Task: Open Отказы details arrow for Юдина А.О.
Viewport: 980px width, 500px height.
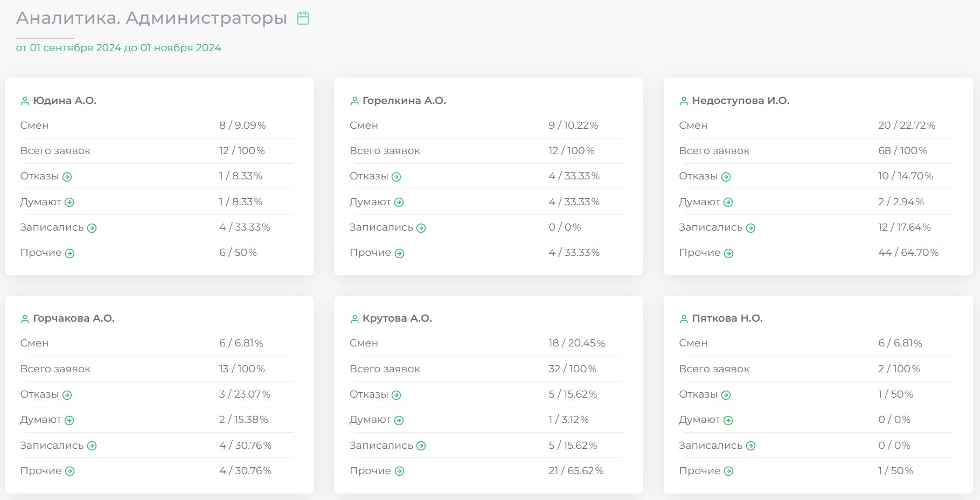Action: tap(67, 177)
